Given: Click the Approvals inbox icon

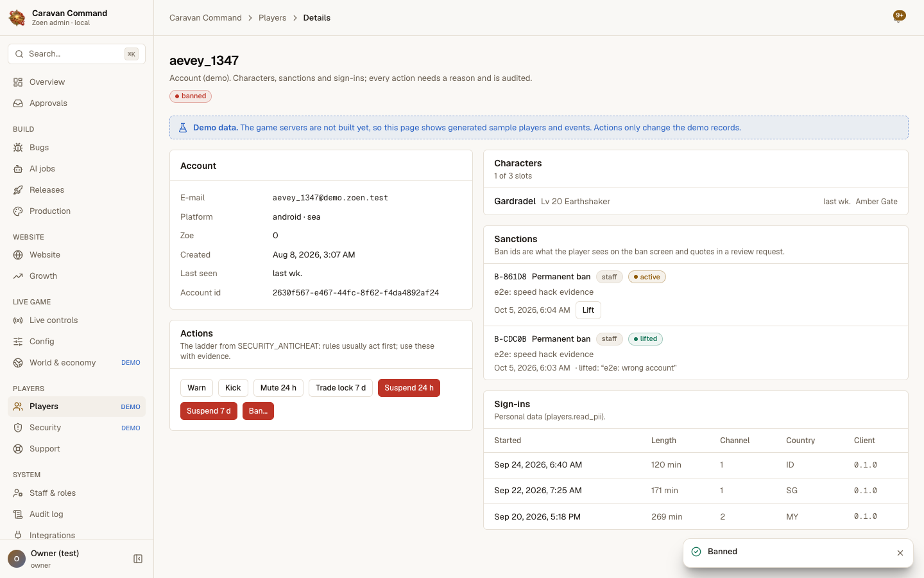Looking at the screenshot, I should click(18, 103).
